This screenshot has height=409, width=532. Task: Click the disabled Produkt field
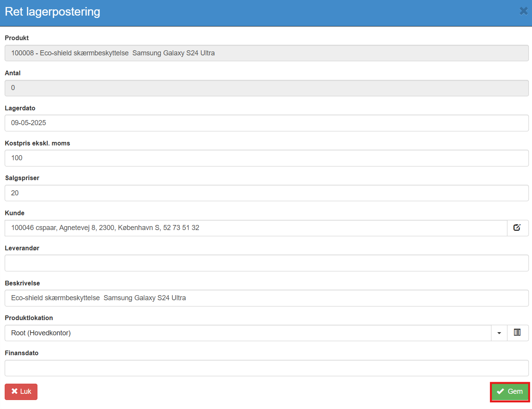[x=267, y=53]
